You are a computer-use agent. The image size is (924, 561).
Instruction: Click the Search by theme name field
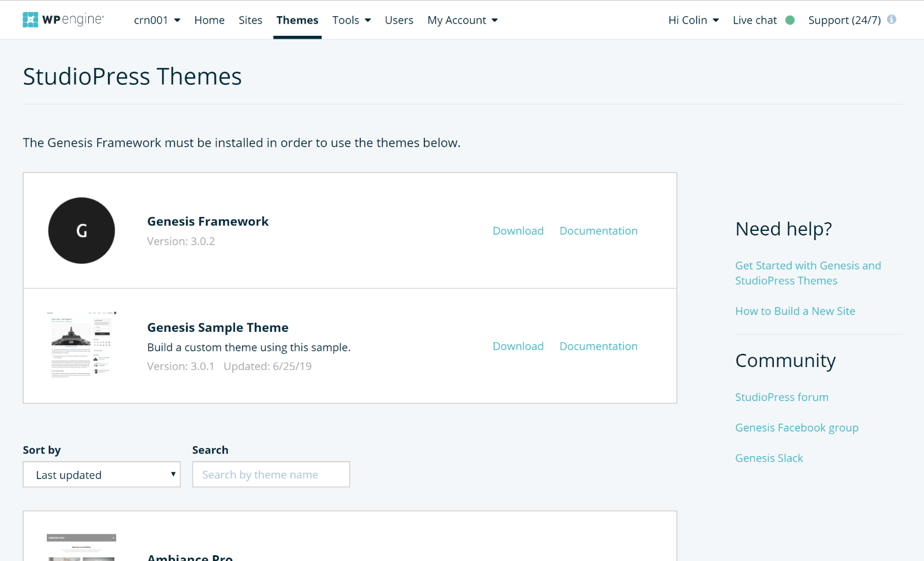[271, 474]
